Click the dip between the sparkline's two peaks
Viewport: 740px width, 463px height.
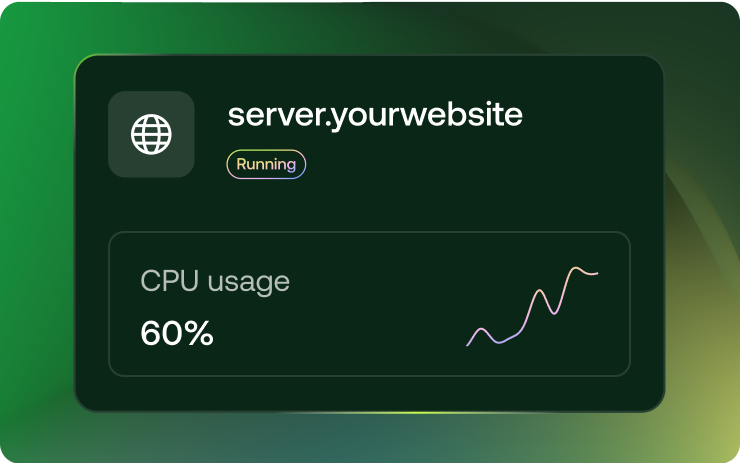[553, 312]
